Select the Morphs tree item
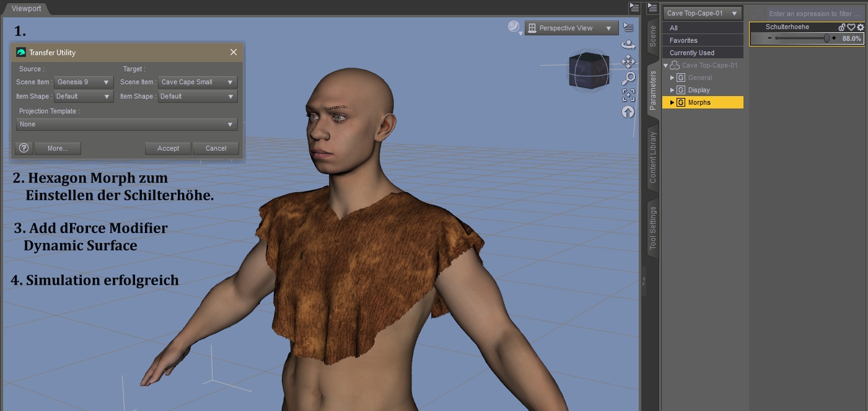Viewport: 868px width, 411px height. click(x=703, y=102)
